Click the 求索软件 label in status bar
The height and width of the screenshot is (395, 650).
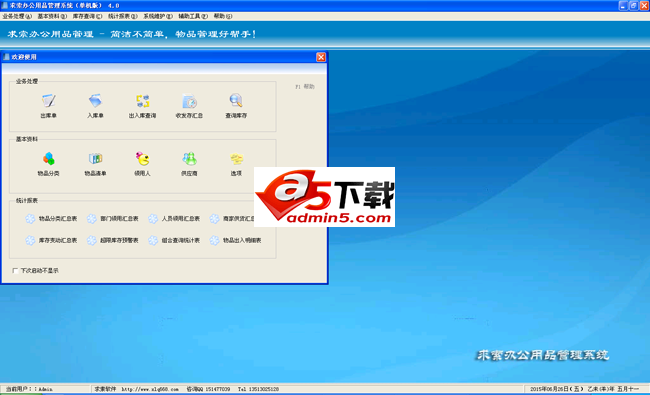coord(105,389)
